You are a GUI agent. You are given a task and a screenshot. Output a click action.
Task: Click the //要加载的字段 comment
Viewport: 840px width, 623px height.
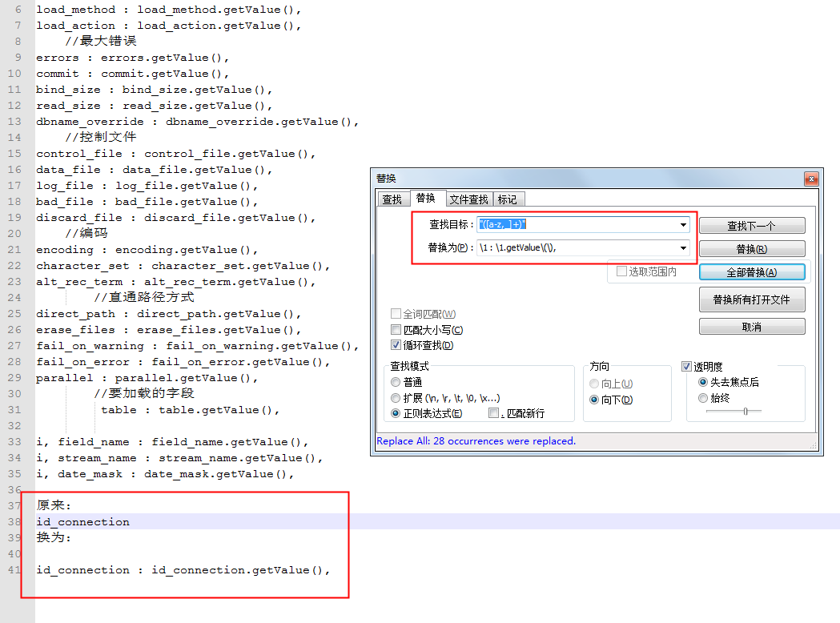tap(143, 393)
